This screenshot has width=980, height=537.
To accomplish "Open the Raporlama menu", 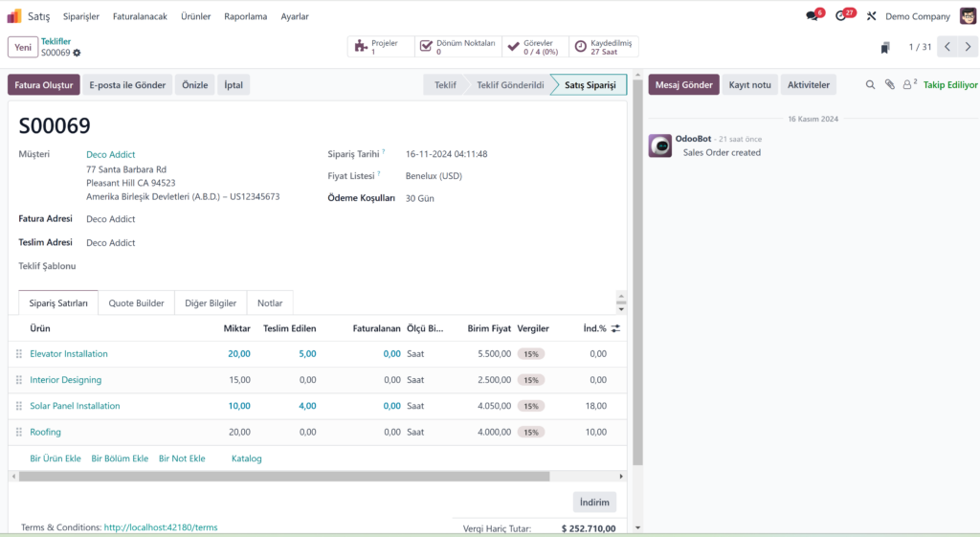I will click(245, 16).
